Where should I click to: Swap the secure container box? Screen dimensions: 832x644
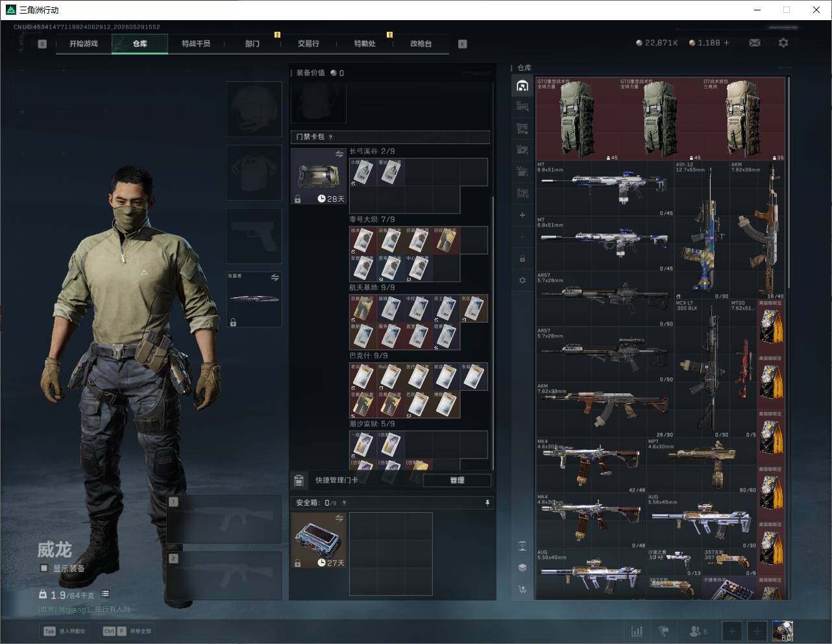pos(339,518)
